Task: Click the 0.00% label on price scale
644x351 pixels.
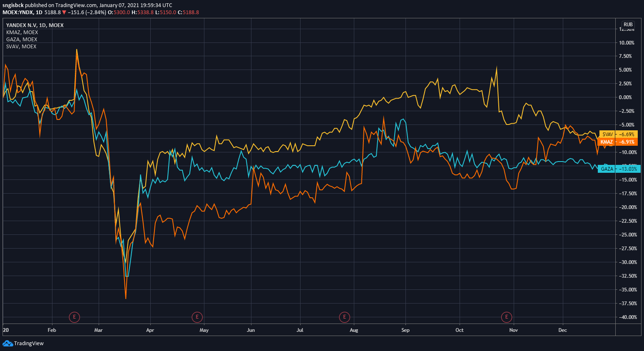Action: click(x=626, y=97)
